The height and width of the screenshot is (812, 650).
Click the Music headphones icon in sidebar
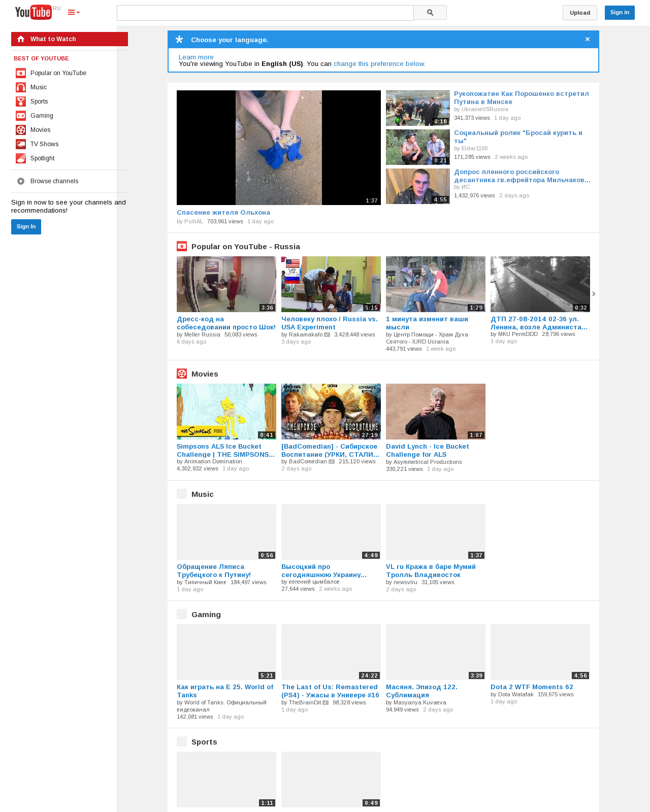click(21, 87)
